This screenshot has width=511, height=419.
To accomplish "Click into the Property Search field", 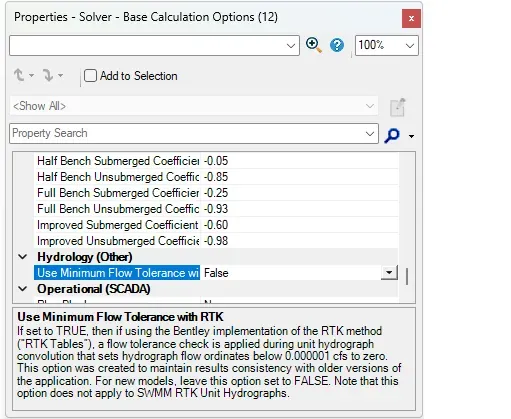I will coord(187,133).
